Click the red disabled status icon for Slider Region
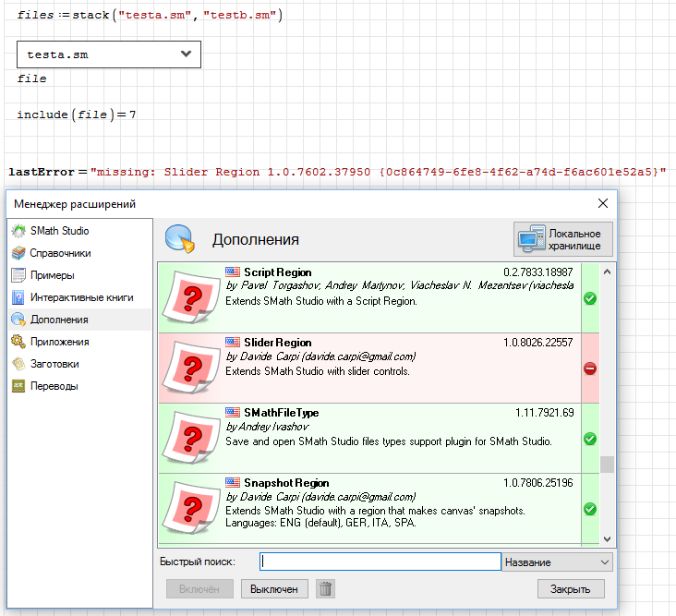This screenshot has height=616, width=676. (590, 368)
